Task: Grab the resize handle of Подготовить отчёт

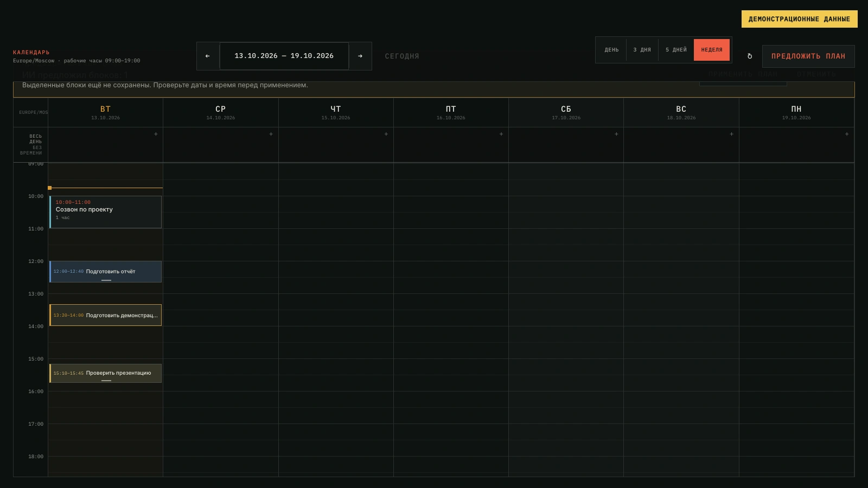Action: coord(106,280)
